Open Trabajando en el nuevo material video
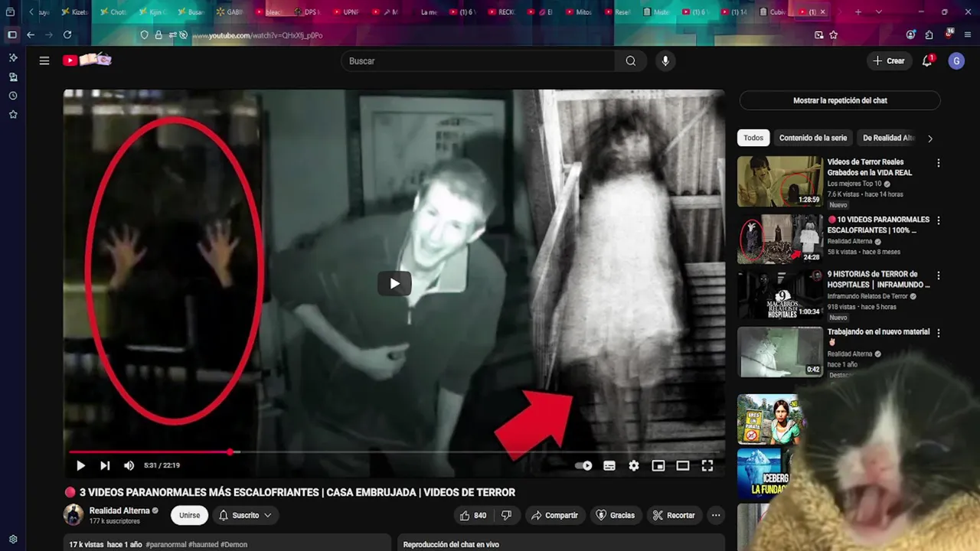This screenshot has height=551, width=980. [x=780, y=351]
